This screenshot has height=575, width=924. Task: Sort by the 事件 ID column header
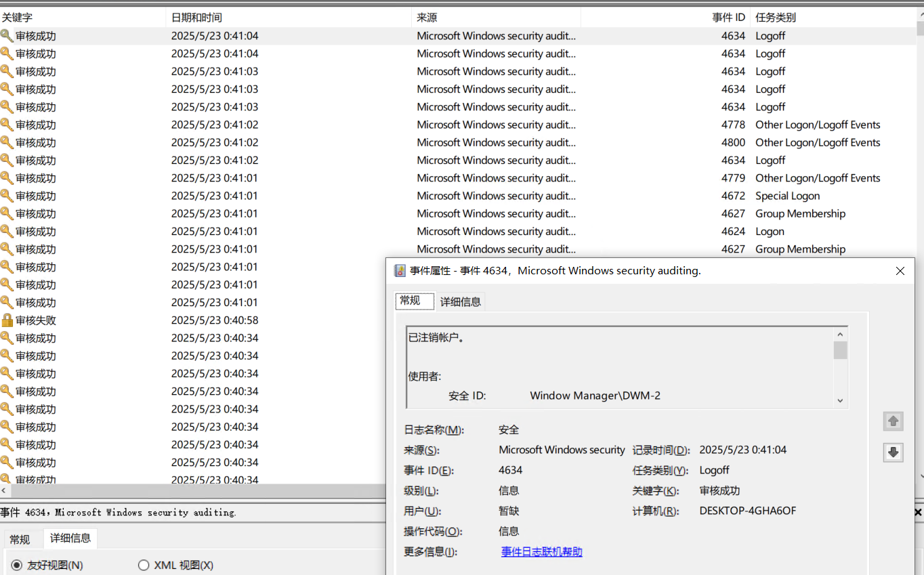665,18
